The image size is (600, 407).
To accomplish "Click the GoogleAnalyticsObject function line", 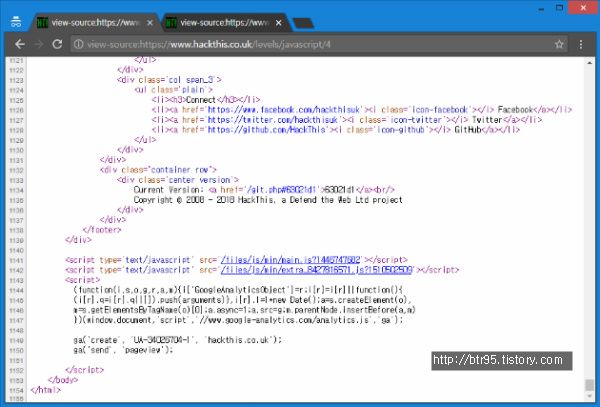I will pos(238,290).
